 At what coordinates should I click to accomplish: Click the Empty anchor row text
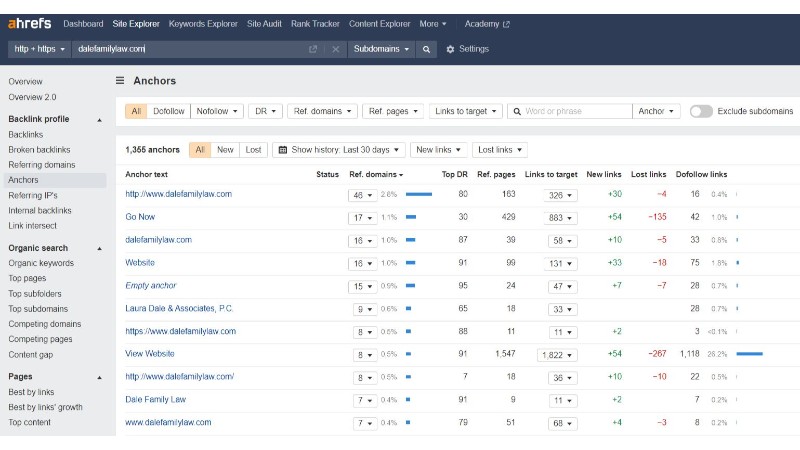pos(151,286)
